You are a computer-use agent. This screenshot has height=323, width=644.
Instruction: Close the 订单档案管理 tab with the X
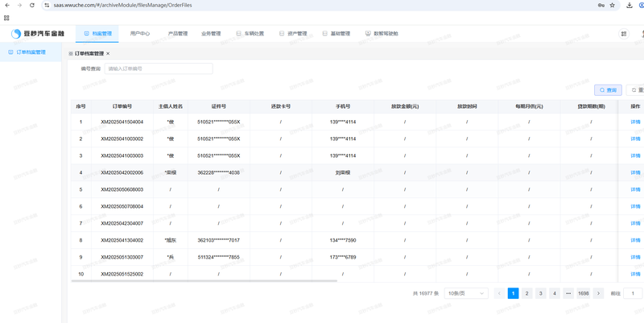[x=108, y=54]
